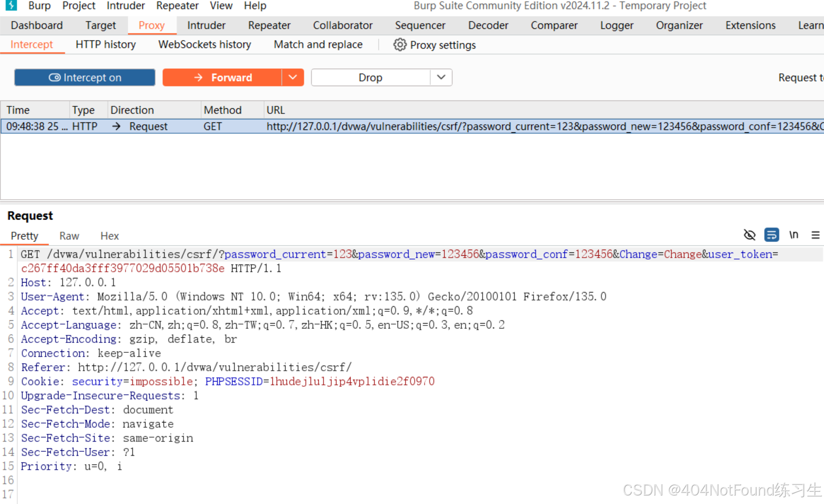The width and height of the screenshot is (824, 504).
Task: Click the Drop button
Action: (371, 78)
